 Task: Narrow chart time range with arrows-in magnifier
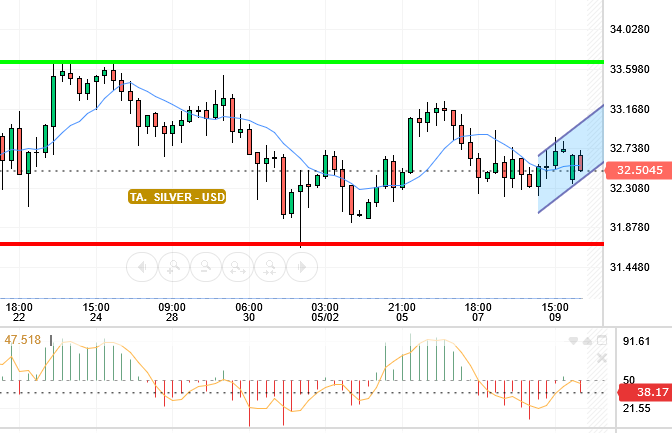[x=270, y=267]
